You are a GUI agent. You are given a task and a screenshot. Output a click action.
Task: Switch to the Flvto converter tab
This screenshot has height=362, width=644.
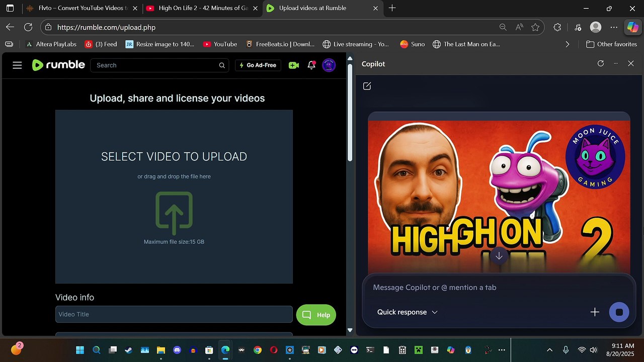[x=83, y=8]
